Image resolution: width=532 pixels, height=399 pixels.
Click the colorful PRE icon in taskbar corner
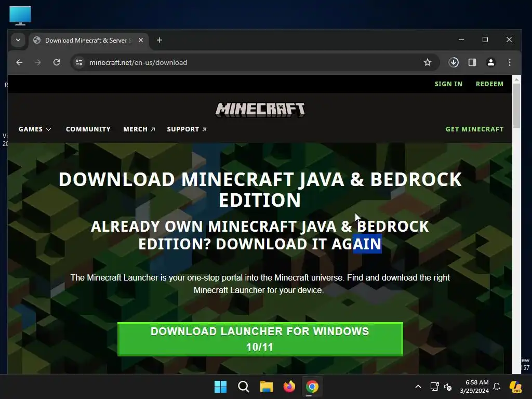click(x=516, y=387)
